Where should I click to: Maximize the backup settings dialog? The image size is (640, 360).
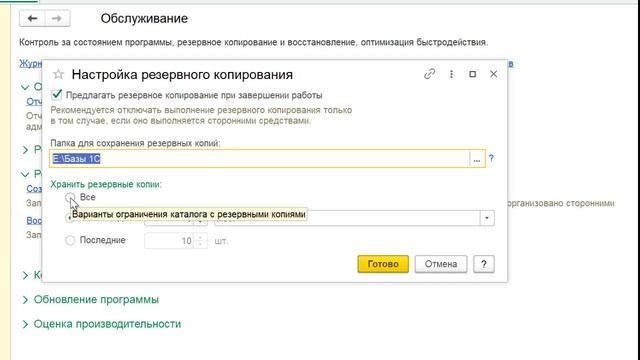473,74
